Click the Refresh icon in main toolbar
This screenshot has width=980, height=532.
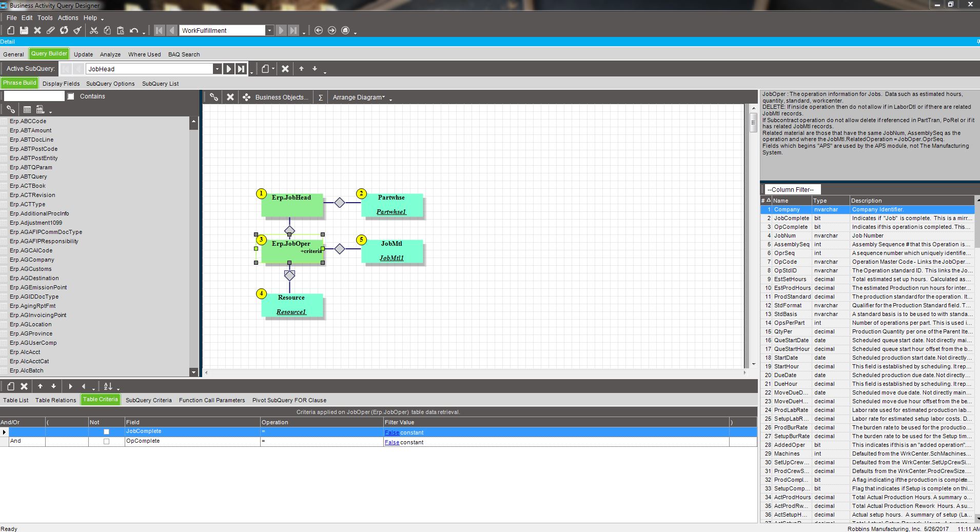pos(64,30)
